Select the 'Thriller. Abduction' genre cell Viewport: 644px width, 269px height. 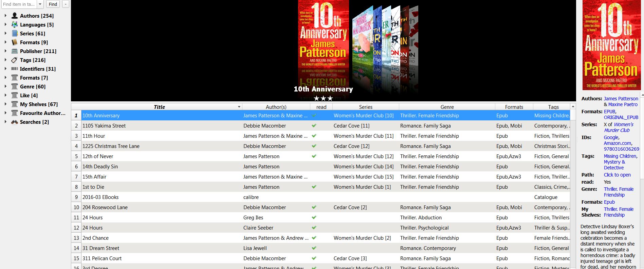447,217
